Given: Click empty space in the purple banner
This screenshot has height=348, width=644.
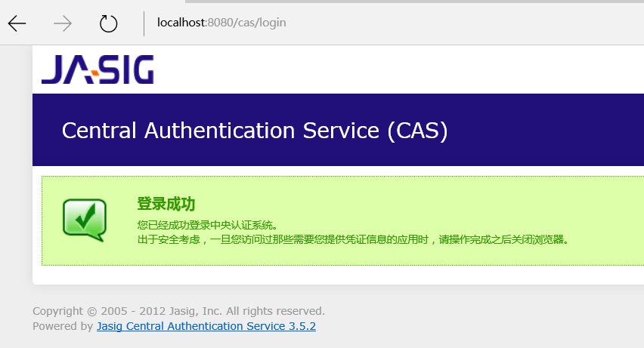Looking at the screenshot, I should point(544,131).
